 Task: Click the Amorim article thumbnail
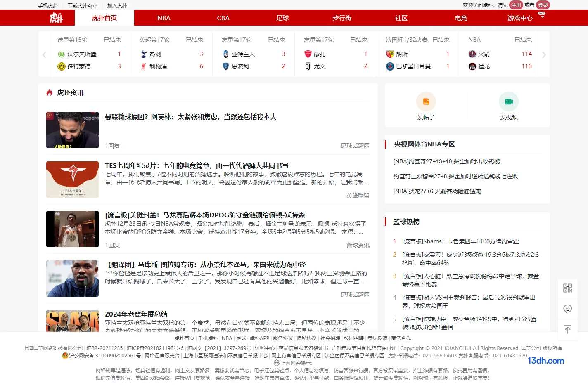pos(72,130)
